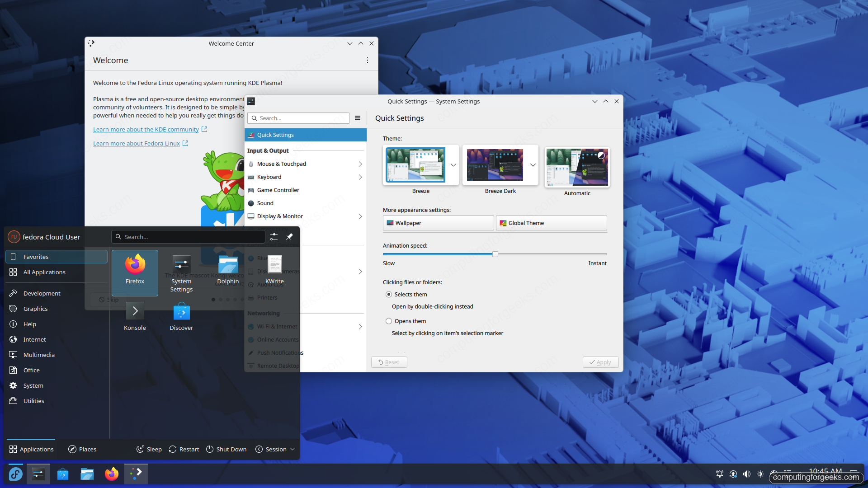Screen dimensions: 868x488
Task: Open System Settings from the taskbar
Action: click(x=38, y=474)
